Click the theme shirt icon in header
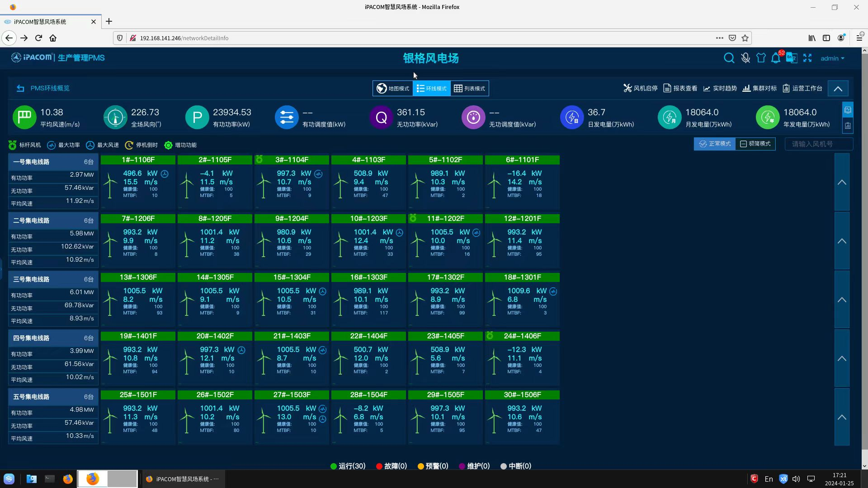The height and width of the screenshot is (488, 868). pyautogui.click(x=761, y=58)
